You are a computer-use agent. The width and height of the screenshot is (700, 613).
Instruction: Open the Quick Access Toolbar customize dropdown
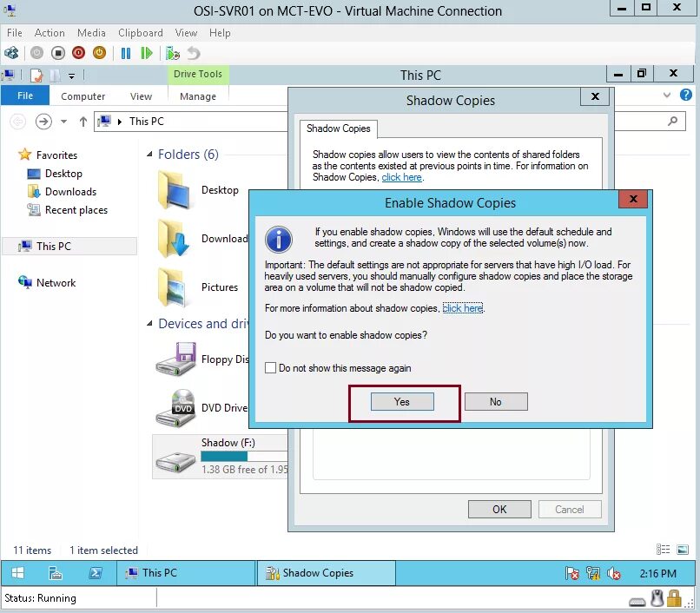71,76
